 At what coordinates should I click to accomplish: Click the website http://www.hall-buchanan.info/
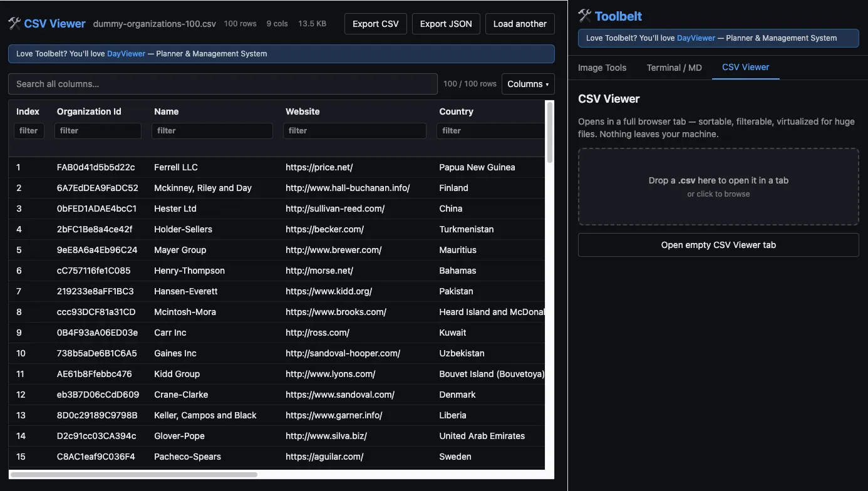[348, 188]
